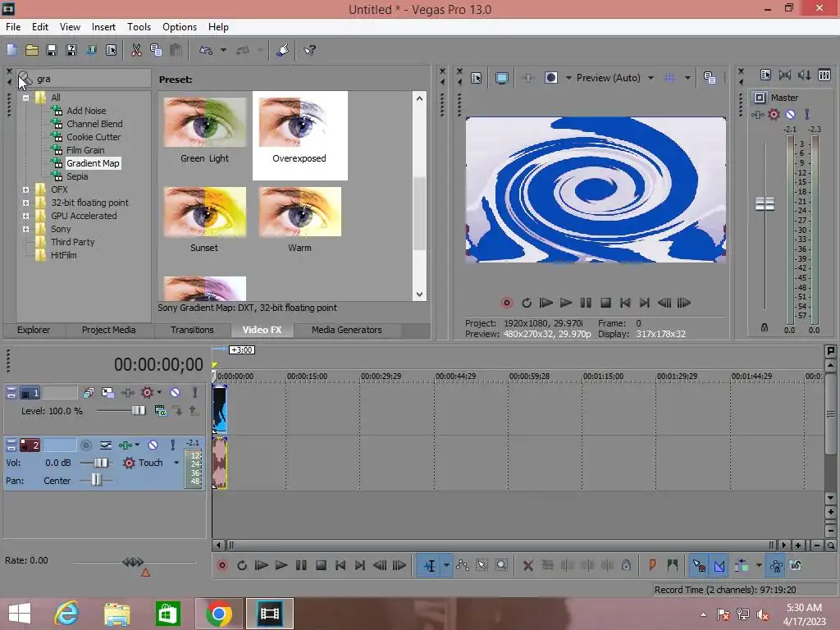Click Split Screen View icon in preview
Viewport: 840px width, 630px height.
pos(550,78)
